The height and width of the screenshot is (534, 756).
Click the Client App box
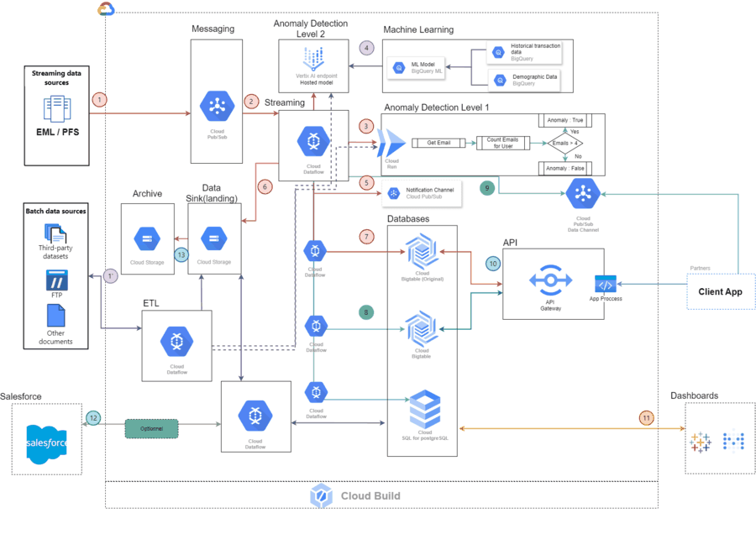point(721,291)
